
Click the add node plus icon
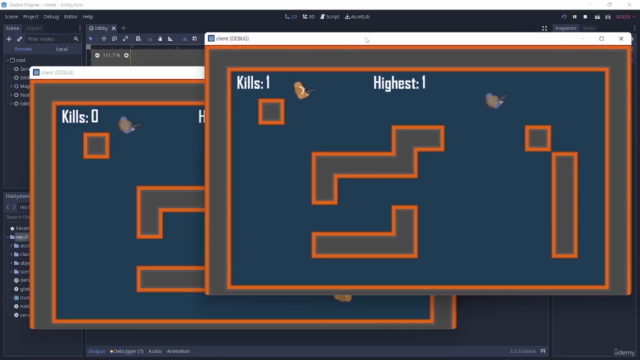9,39
